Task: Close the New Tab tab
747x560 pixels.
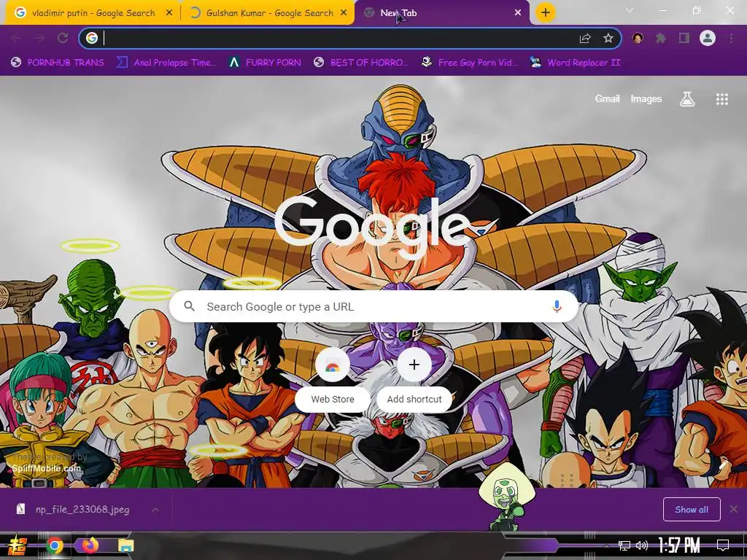Action: 518,13
